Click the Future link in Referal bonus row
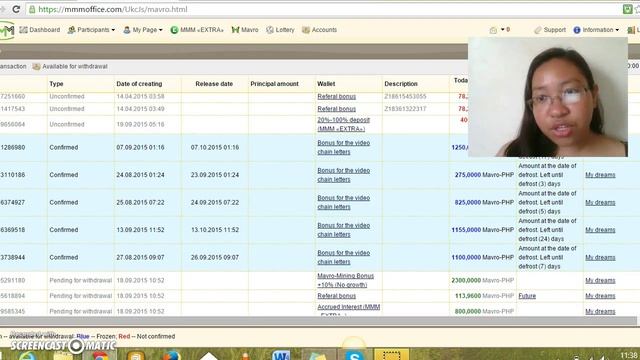 [527, 296]
